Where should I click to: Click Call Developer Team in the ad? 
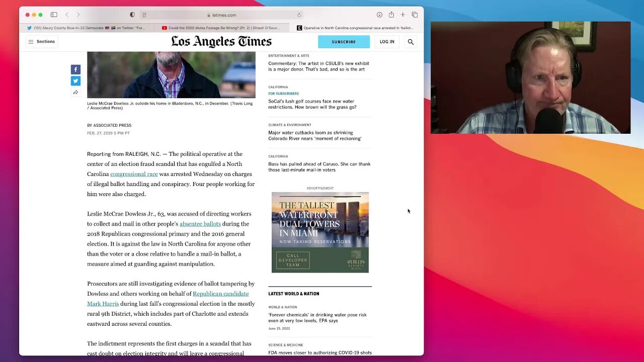pos(293,260)
